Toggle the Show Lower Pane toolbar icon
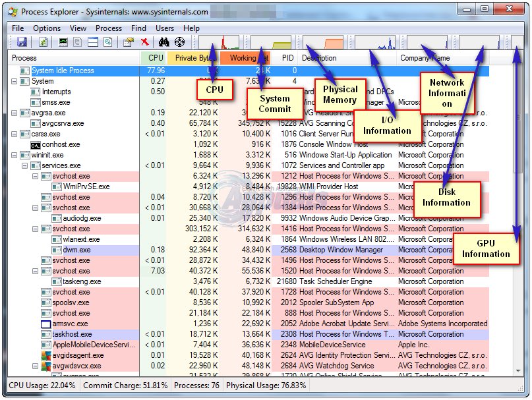This screenshot has height=400, width=532. pyautogui.click(x=93, y=42)
